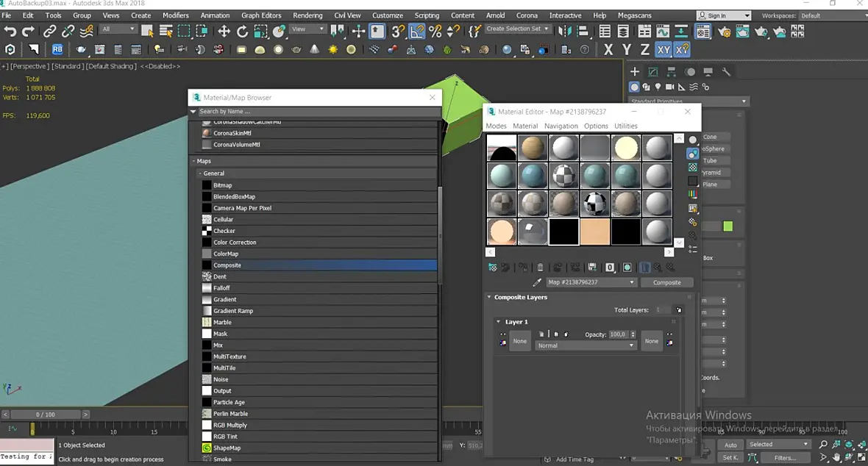
Task: Click the Mirror tool icon
Action: click(x=564, y=32)
